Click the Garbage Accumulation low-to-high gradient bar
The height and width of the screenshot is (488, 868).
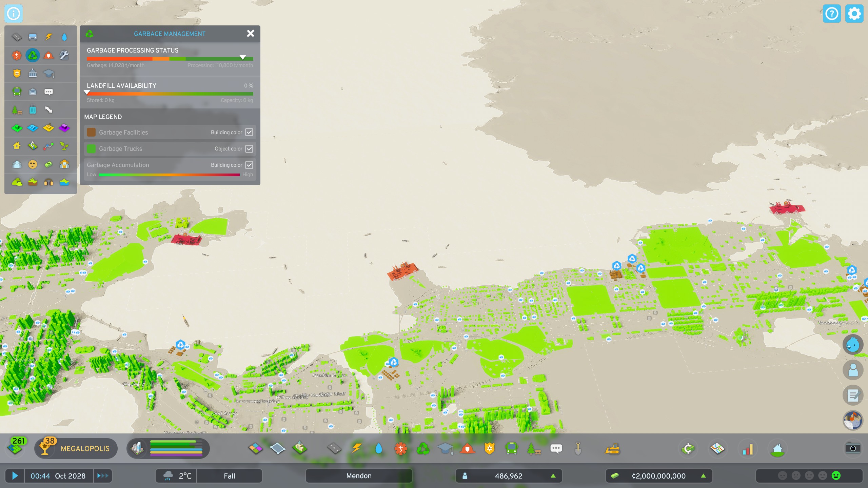[x=170, y=175]
